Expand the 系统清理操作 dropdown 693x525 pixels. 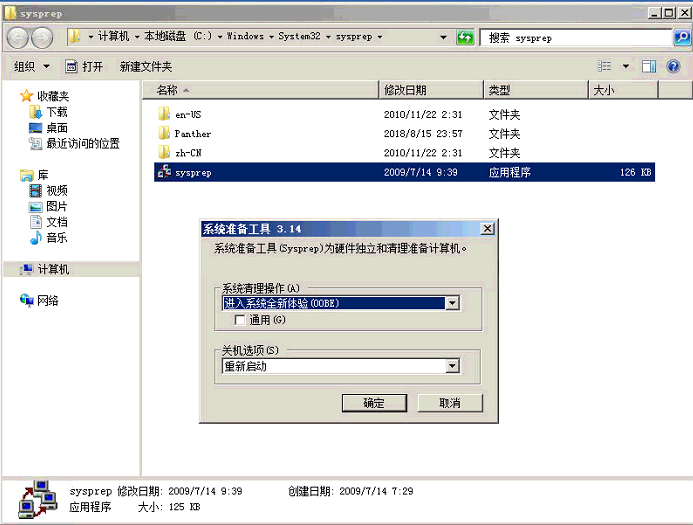coord(452,303)
